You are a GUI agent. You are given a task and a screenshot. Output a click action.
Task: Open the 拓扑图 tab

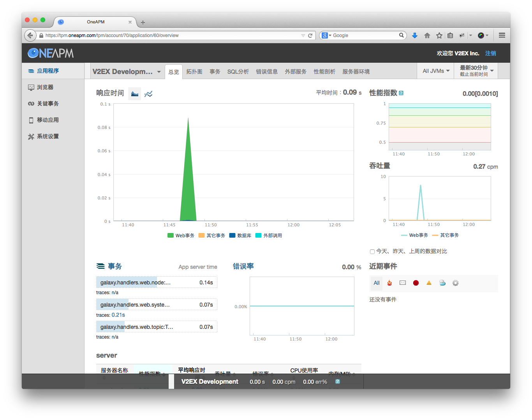194,72
